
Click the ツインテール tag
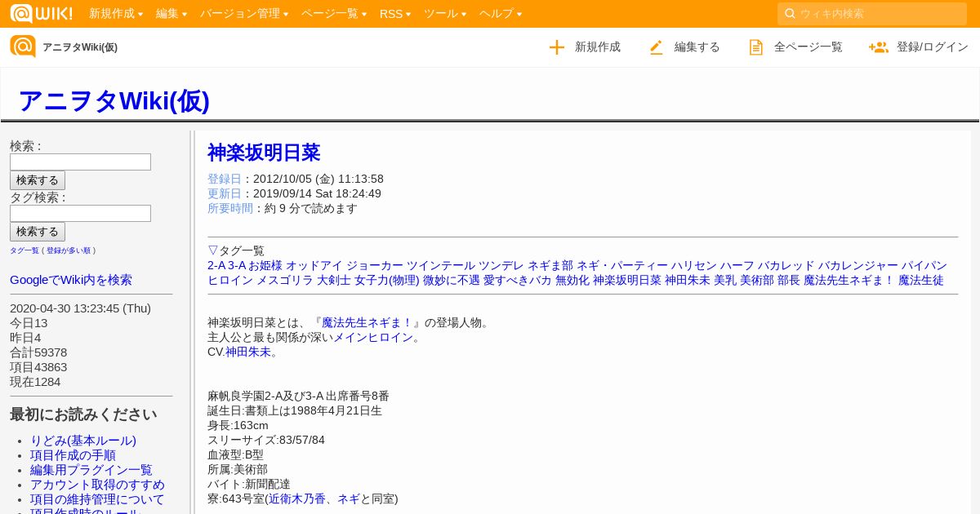[441, 265]
